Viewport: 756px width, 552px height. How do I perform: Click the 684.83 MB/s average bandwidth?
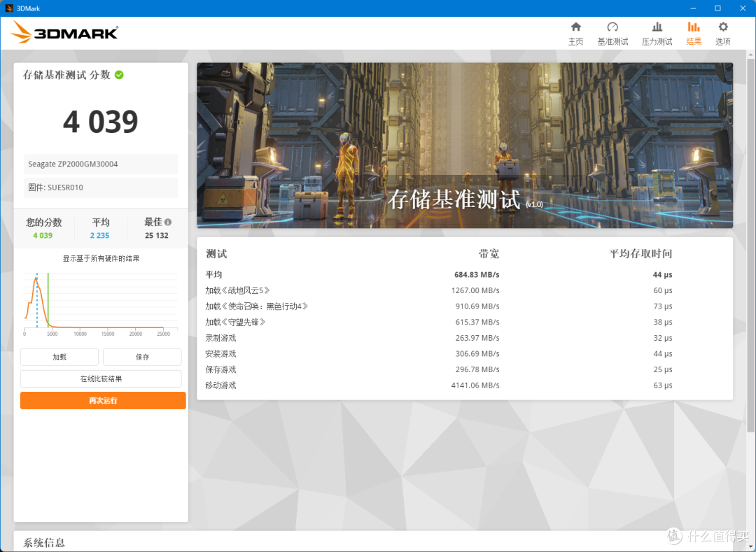[477, 274]
